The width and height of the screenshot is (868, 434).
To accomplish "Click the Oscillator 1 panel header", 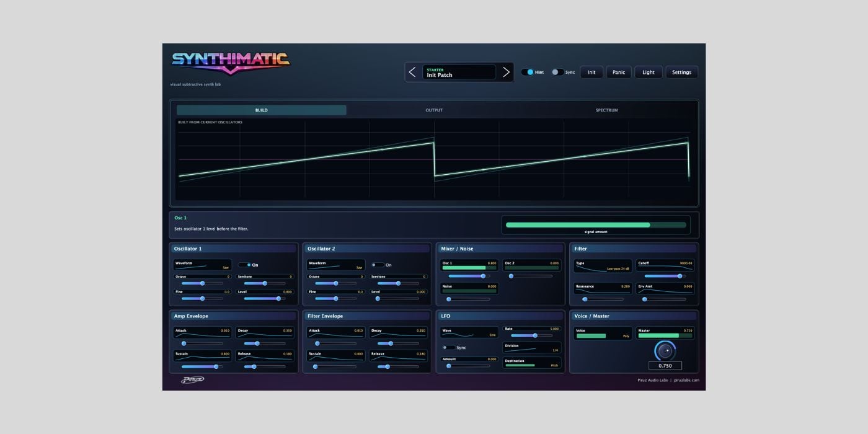I will (234, 249).
